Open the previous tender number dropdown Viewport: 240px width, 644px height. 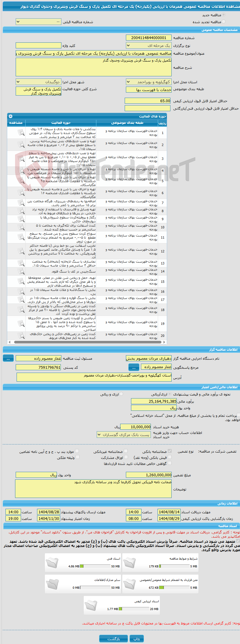coord(38,22)
